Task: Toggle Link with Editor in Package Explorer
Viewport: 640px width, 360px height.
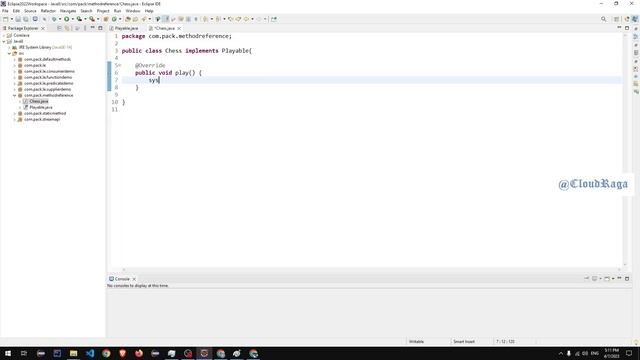Action: (x=67, y=28)
